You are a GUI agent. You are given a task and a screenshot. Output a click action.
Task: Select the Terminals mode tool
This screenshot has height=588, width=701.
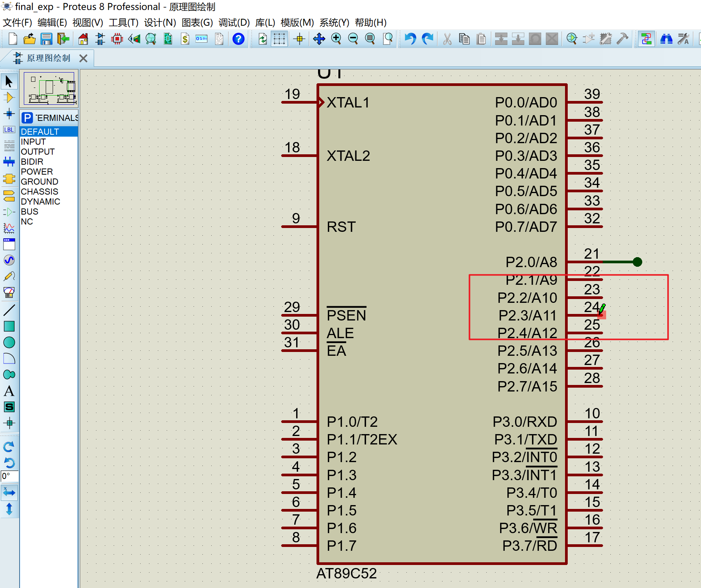[x=9, y=196]
